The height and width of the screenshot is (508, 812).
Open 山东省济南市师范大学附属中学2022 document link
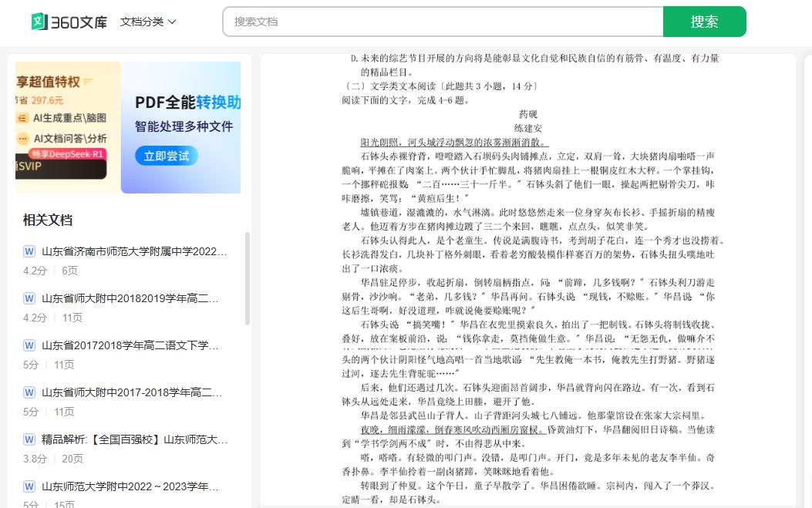click(134, 251)
